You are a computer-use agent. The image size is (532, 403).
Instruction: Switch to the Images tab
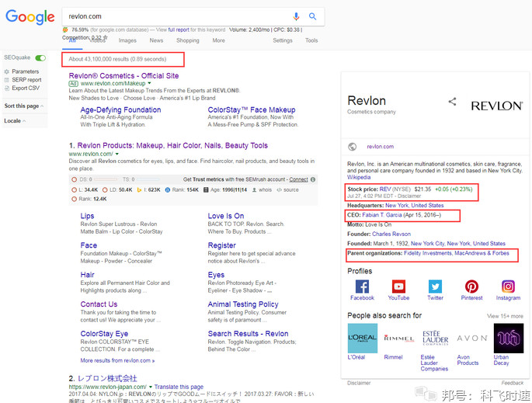(127, 40)
